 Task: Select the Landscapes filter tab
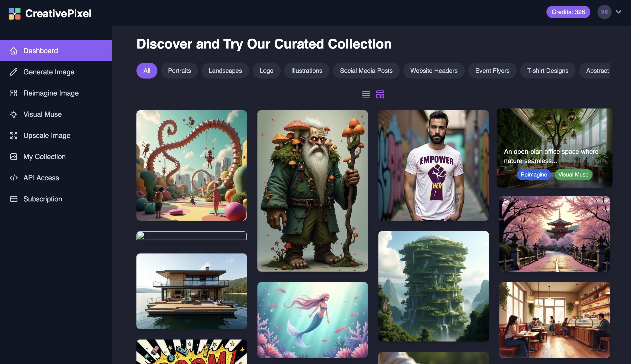225,70
